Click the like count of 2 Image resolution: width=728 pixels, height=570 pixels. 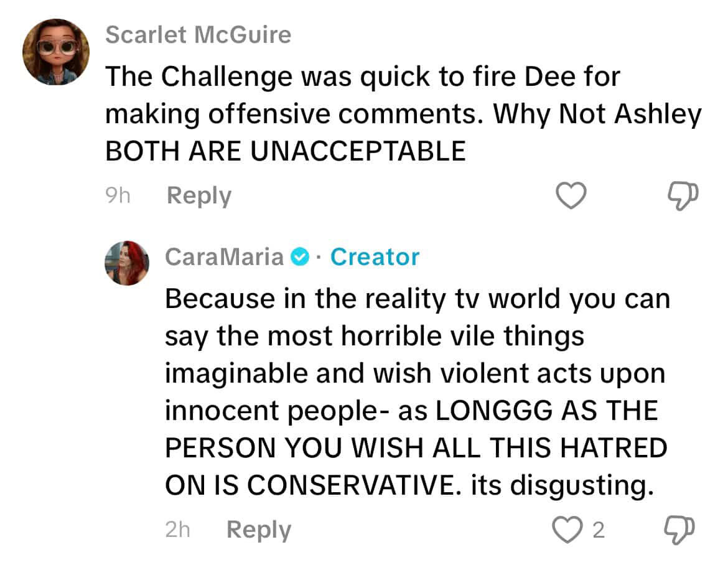point(599,530)
